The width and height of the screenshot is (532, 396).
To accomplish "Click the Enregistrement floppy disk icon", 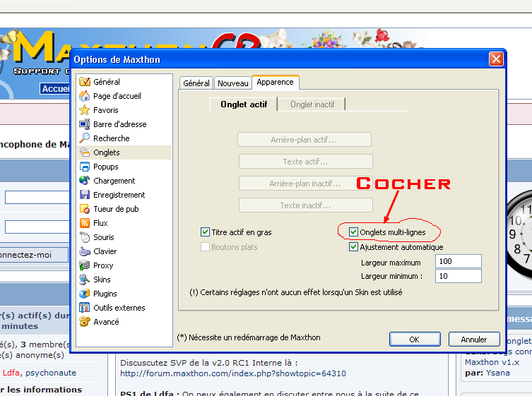I will (x=85, y=195).
